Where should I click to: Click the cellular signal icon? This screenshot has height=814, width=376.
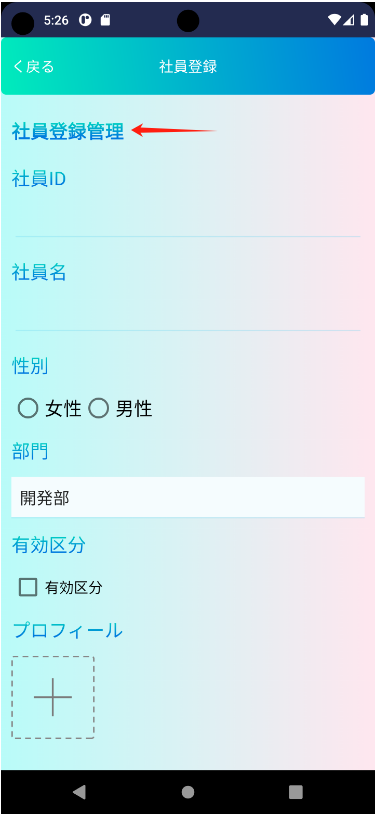coord(349,20)
